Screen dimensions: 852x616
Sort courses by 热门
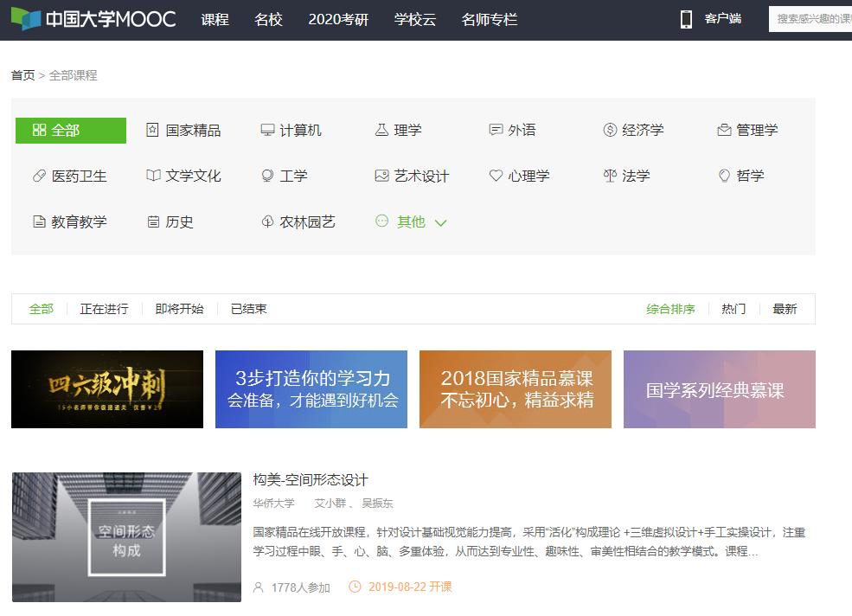coord(732,307)
